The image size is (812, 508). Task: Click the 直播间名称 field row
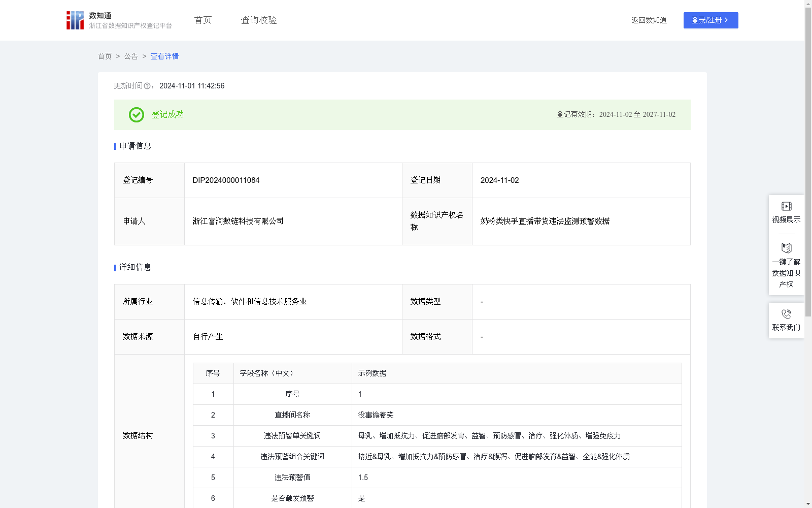click(437, 415)
